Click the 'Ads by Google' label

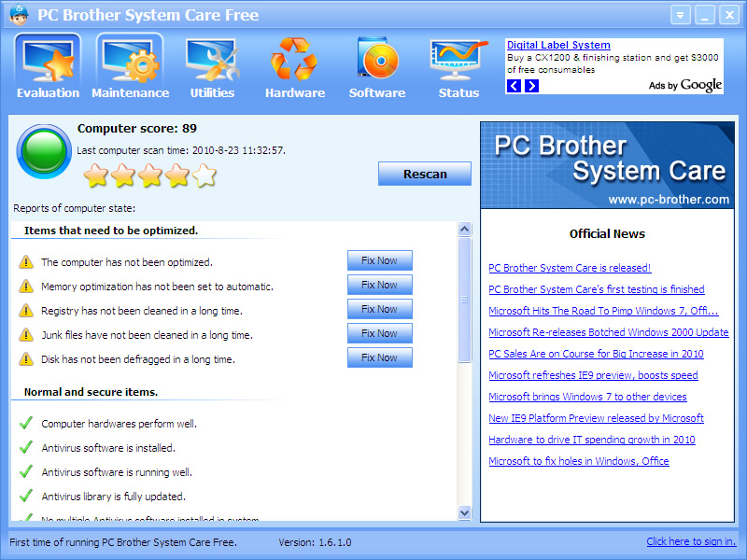[685, 85]
